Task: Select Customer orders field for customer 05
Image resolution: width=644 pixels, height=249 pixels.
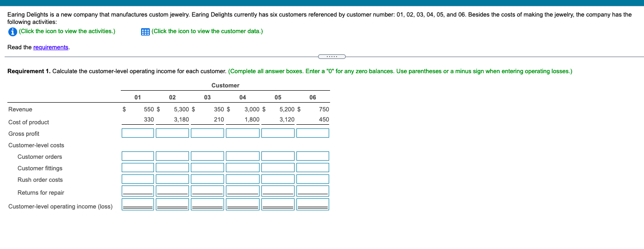Action: 278,156
